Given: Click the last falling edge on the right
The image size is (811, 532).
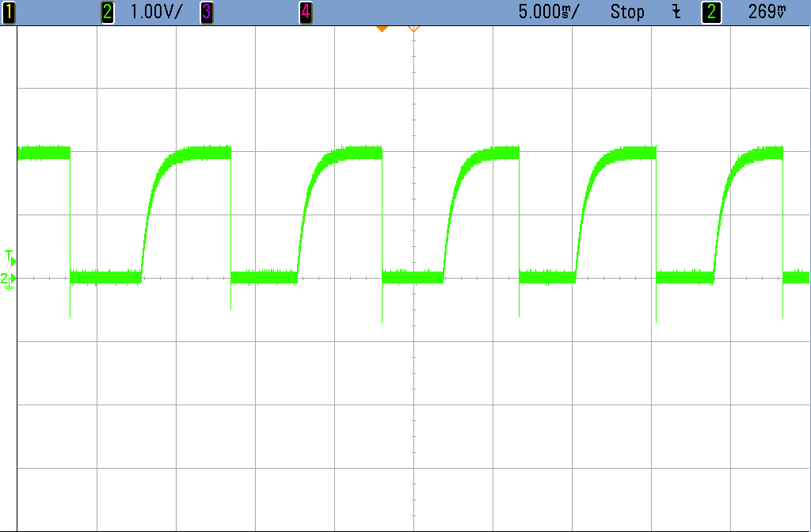Looking at the screenshot, I should [782, 214].
